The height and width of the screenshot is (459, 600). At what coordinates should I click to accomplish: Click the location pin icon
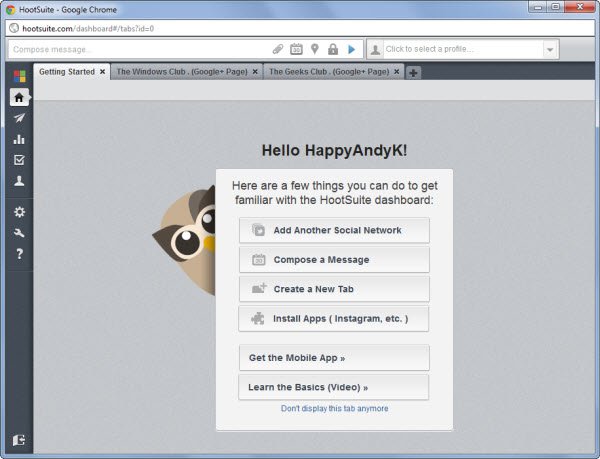pos(315,49)
